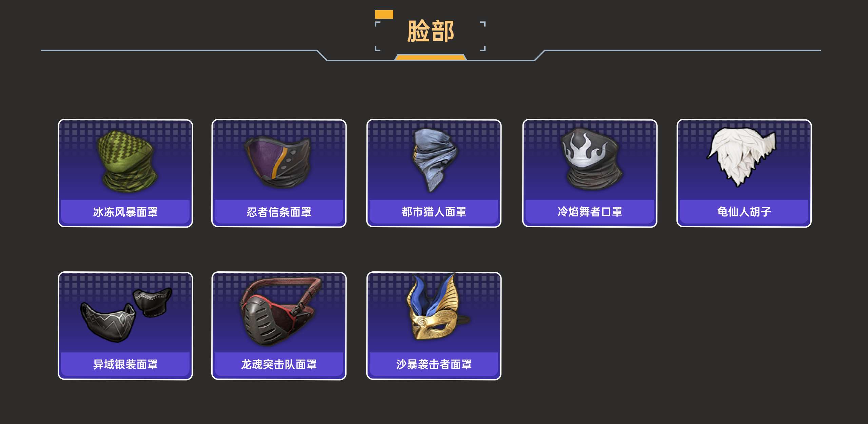
Task: Select the flame-patterned black mask icon
Action: pos(591,159)
